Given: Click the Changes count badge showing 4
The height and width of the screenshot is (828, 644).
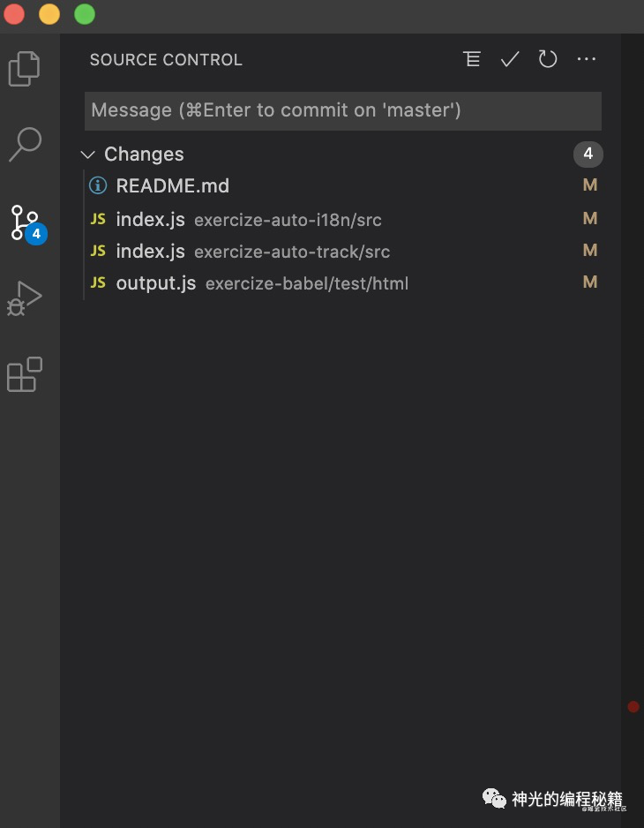Looking at the screenshot, I should [x=588, y=154].
